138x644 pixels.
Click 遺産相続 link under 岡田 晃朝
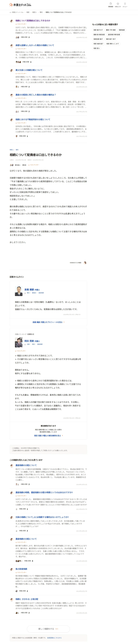coord(40,344)
